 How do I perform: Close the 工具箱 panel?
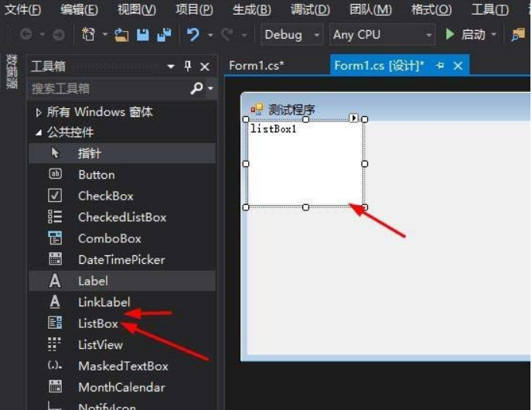[x=205, y=67]
